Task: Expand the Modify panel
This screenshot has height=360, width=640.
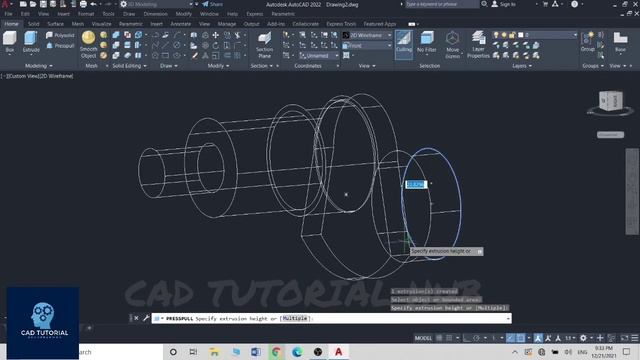Action: (218, 66)
